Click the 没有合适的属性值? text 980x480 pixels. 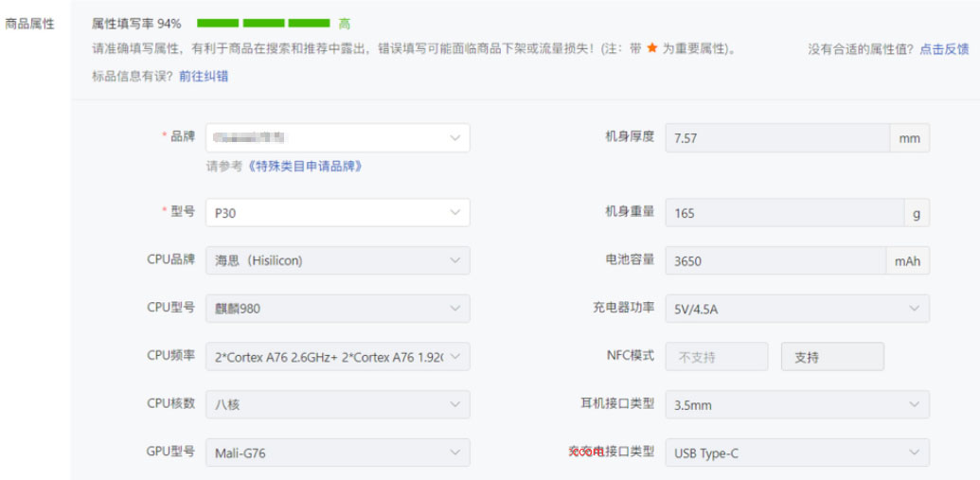[x=862, y=49]
